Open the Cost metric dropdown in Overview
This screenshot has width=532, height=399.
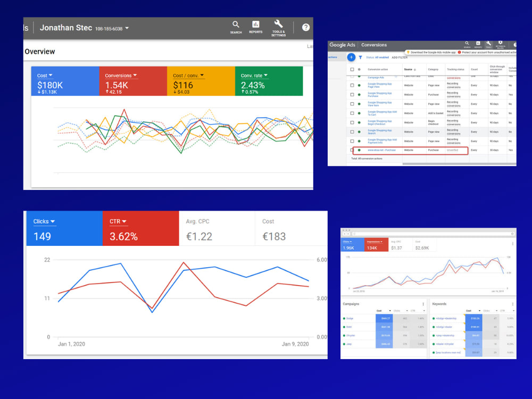[45, 76]
